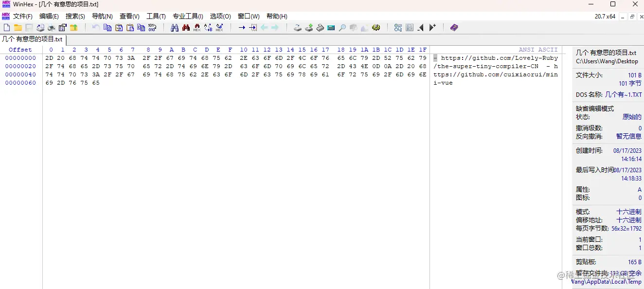Click the two-column page icon

[410, 28]
